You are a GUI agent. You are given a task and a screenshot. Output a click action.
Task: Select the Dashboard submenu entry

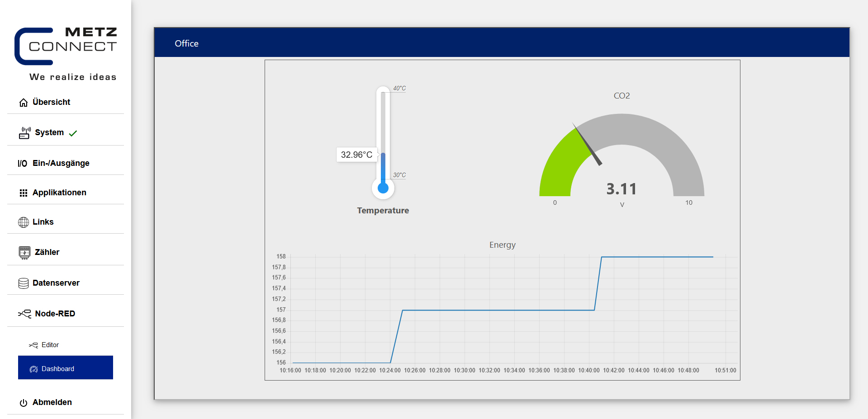point(66,367)
